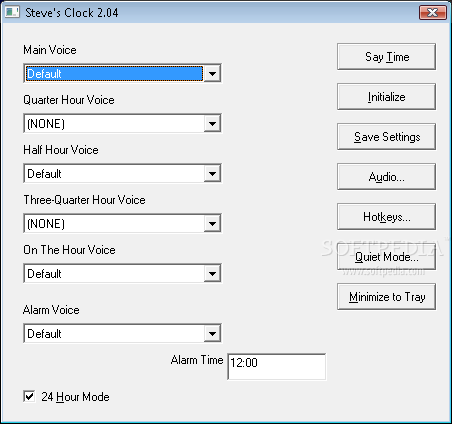Image resolution: width=452 pixels, height=424 pixels.
Task: Expand the Three-Quarter Hour Voice dropdown
Action: pyautogui.click(x=212, y=223)
